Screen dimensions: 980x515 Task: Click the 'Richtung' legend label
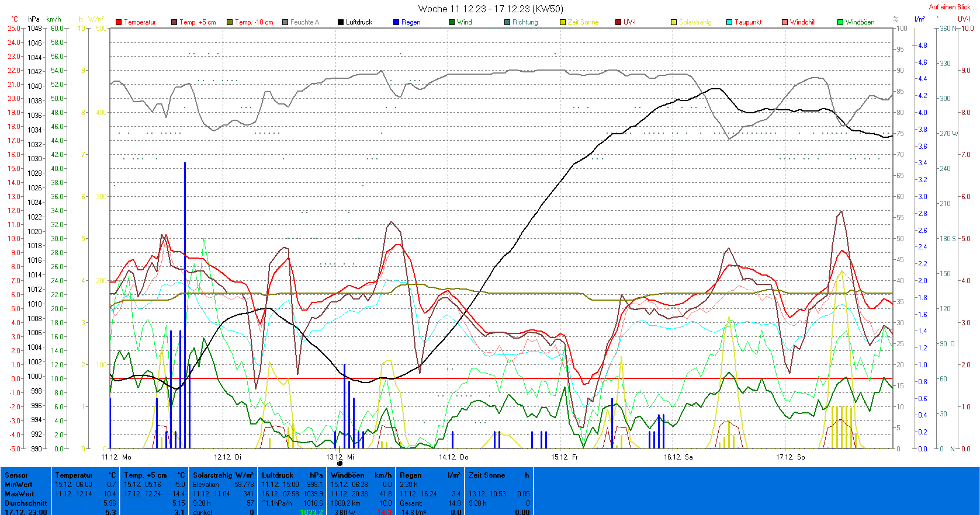pyautogui.click(x=525, y=22)
